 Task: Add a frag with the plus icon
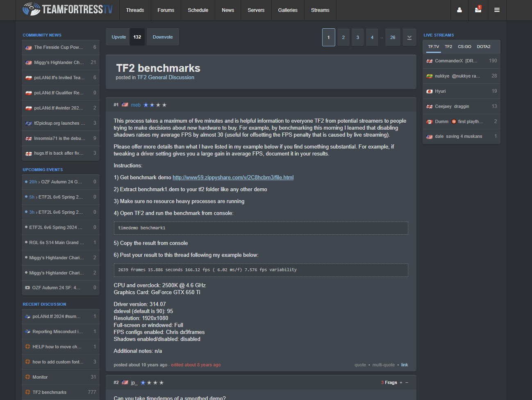click(x=401, y=382)
